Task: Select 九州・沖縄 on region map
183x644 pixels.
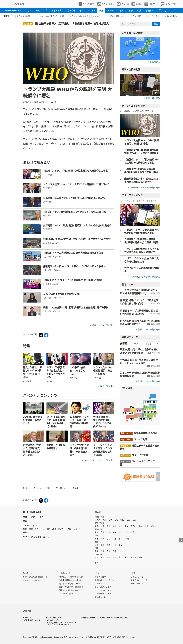Action: [128, 413]
